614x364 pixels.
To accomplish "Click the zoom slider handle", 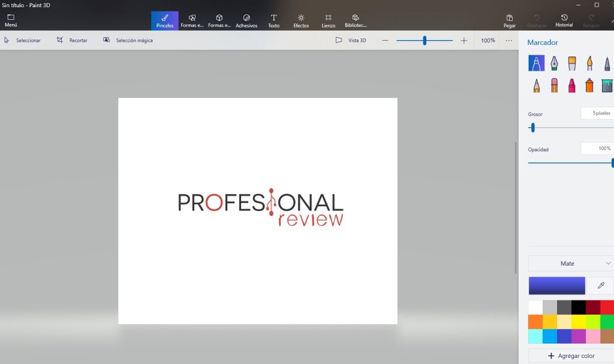I will coord(425,40).
